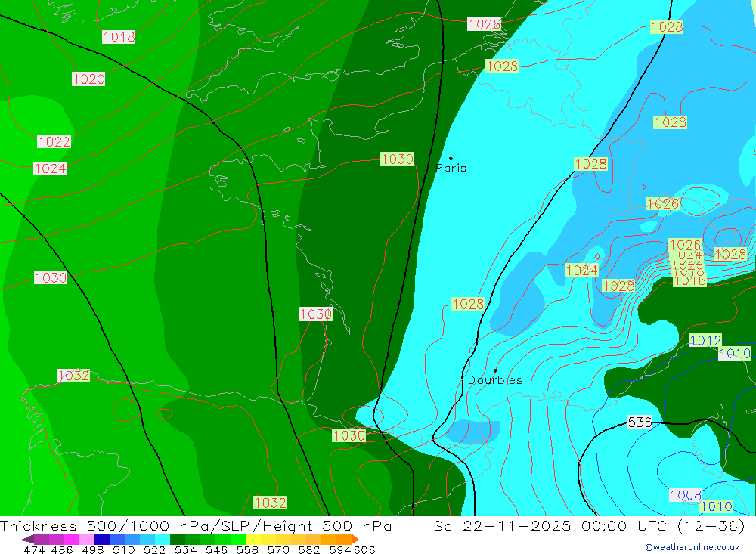Click the 486 legend value

click(x=62, y=549)
